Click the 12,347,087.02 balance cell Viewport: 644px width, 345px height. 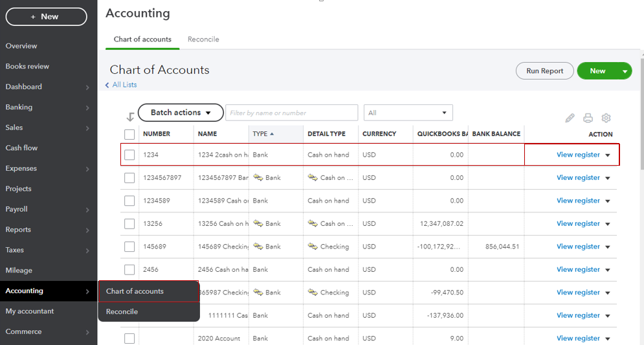point(441,224)
